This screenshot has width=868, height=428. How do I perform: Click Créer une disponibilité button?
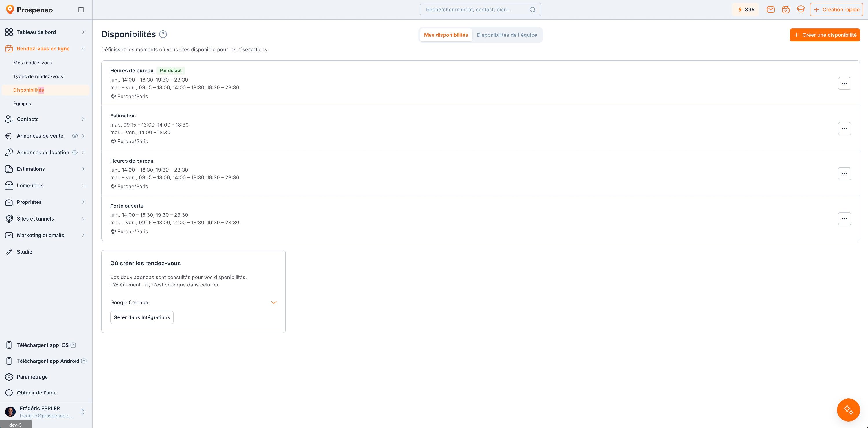(x=825, y=35)
